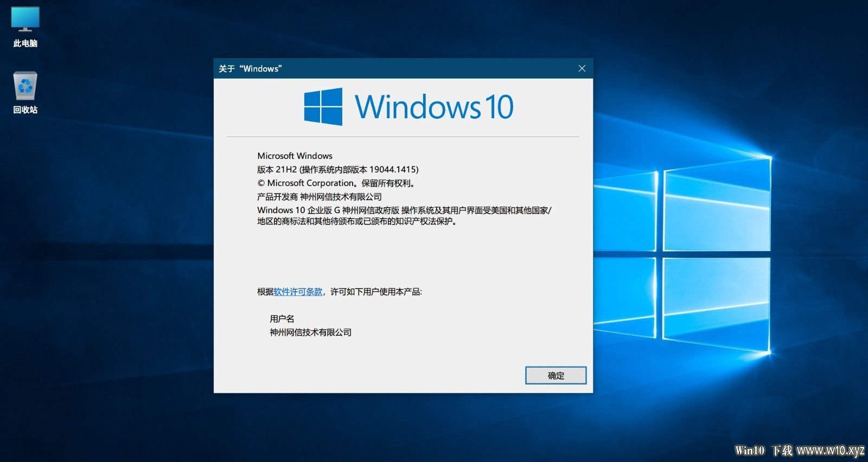Click the © Microsoft Corporation copyright line
868x462 pixels.
click(336, 183)
